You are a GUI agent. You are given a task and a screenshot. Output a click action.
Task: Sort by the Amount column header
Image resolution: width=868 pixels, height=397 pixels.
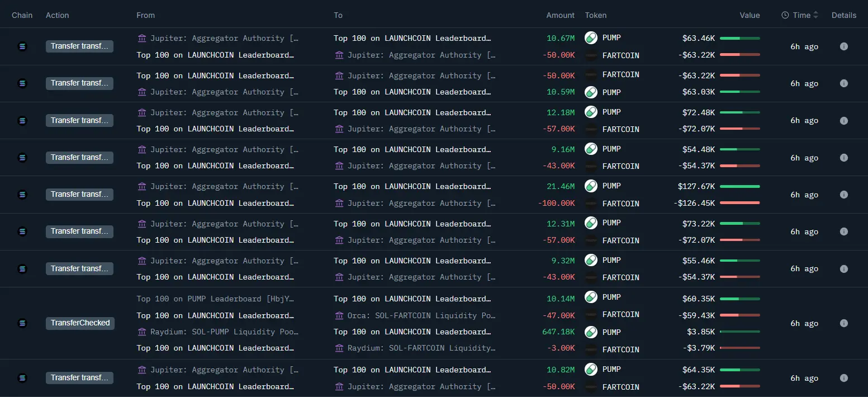point(560,15)
